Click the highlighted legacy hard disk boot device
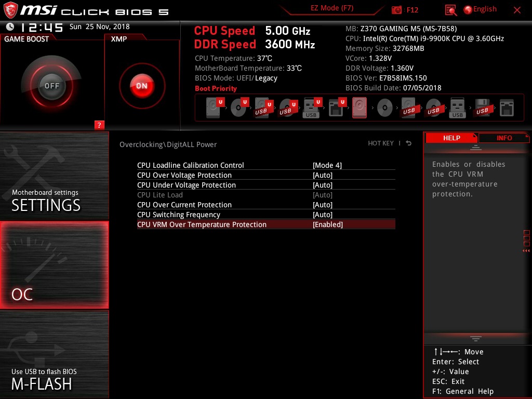The width and height of the screenshot is (532, 399). [360, 107]
